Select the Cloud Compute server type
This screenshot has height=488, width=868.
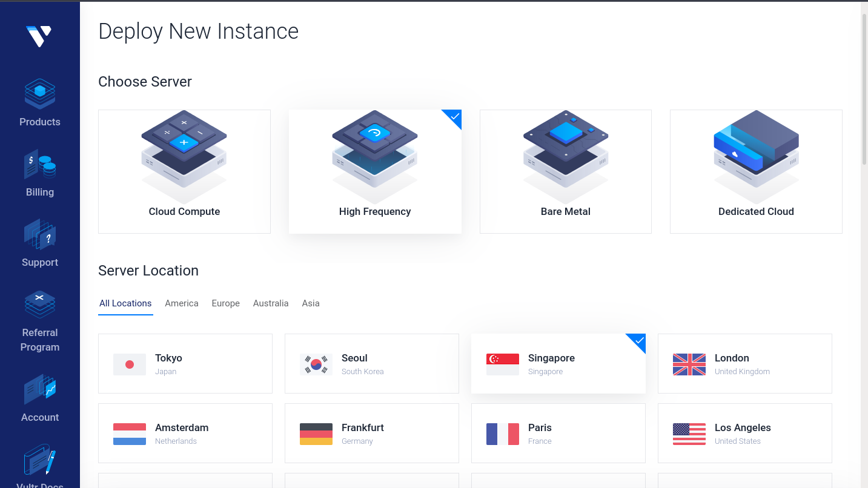coord(184,171)
